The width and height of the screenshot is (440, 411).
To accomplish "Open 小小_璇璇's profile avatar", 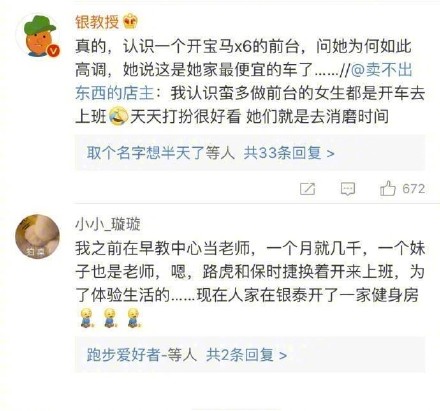I will pyautogui.click(x=37, y=236).
